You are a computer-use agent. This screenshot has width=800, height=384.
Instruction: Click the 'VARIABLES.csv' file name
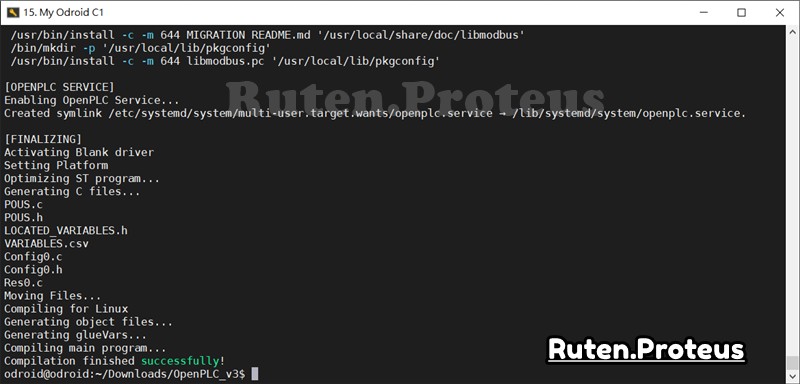[46, 244]
